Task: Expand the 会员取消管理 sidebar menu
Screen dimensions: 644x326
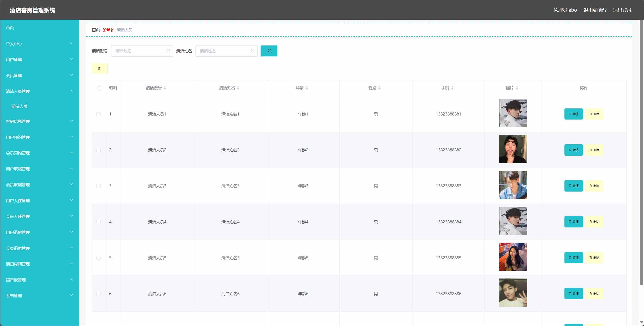Action: (x=39, y=185)
